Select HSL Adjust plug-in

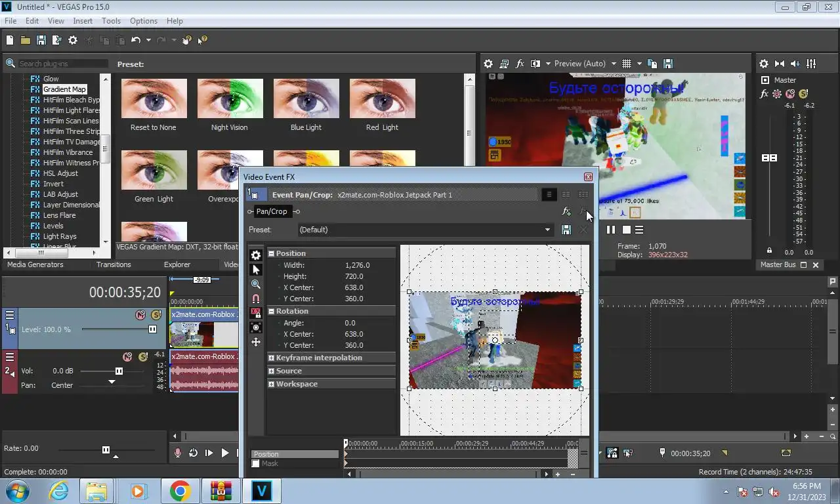coord(60,173)
